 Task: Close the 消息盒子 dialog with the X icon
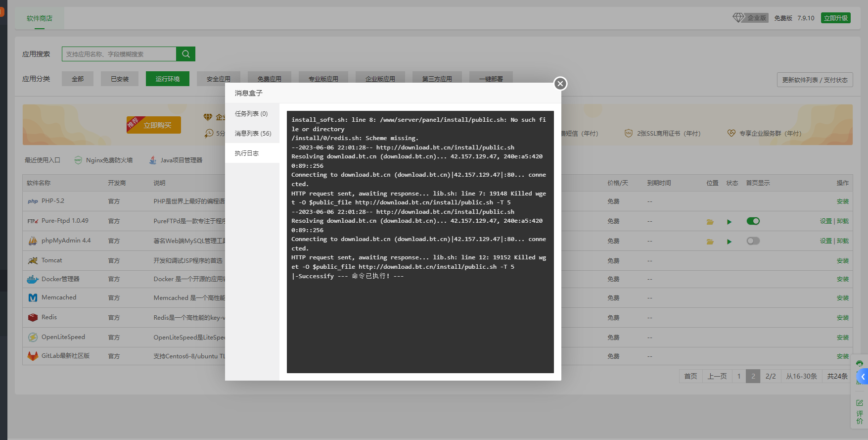pos(560,84)
